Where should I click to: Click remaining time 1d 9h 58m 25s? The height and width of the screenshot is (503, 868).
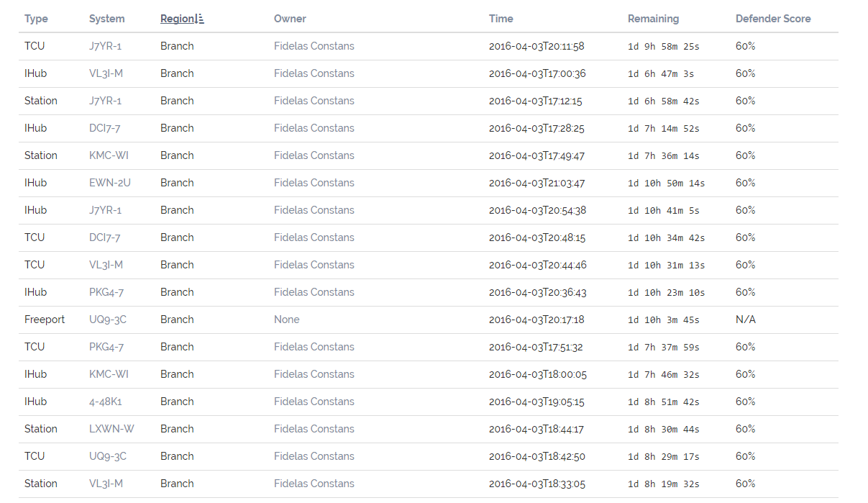(664, 46)
